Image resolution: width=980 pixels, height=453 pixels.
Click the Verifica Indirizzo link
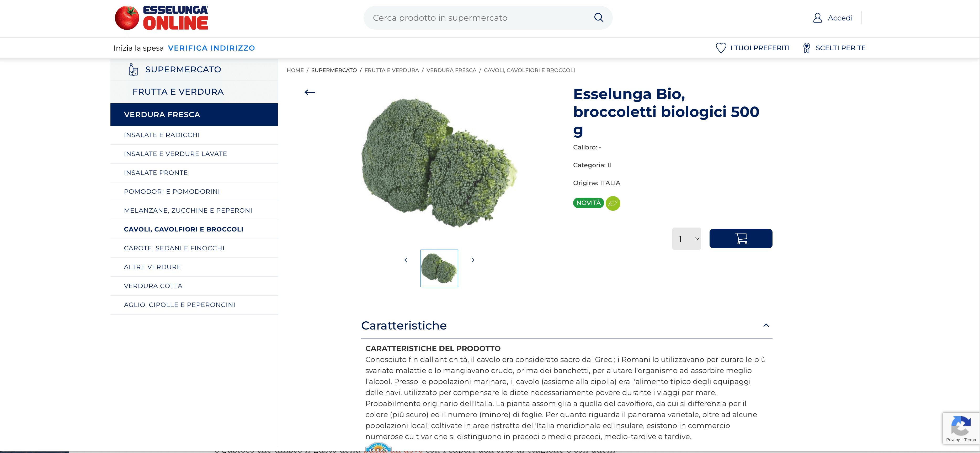[211, 48]
